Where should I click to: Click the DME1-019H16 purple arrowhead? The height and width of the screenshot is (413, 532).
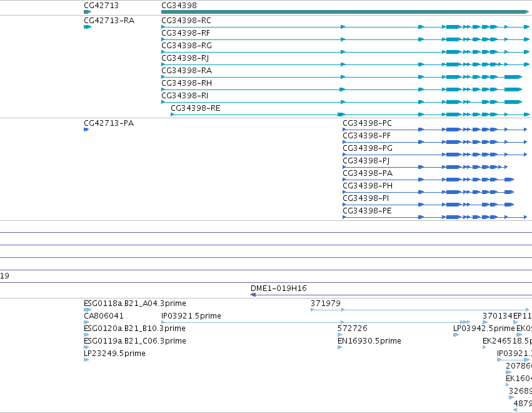click(x=253, y=295)
